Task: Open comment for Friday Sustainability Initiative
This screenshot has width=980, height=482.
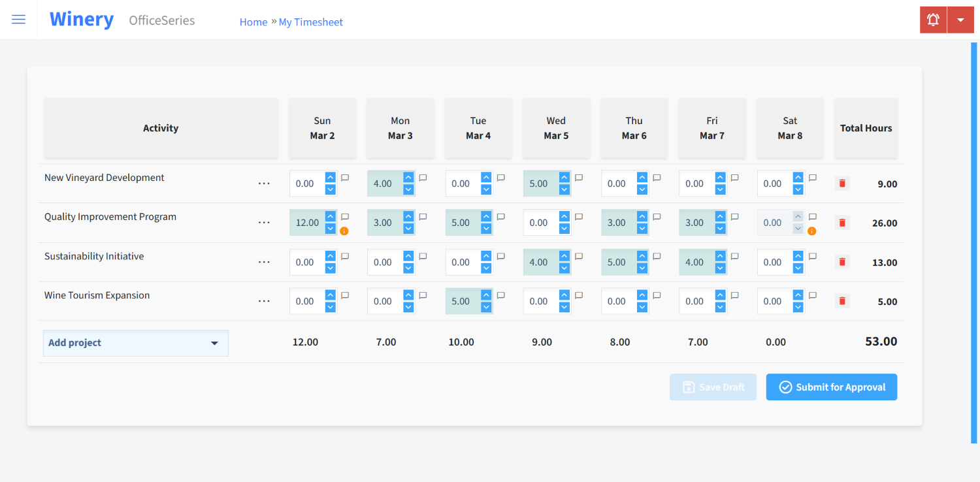Action: click(x=734, y=257)
